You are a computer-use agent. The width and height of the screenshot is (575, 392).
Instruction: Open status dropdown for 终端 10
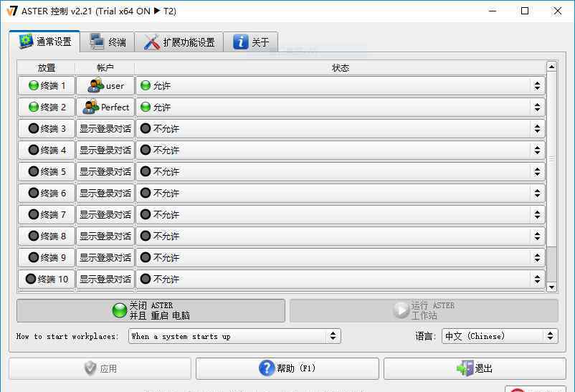coord(341,279)
